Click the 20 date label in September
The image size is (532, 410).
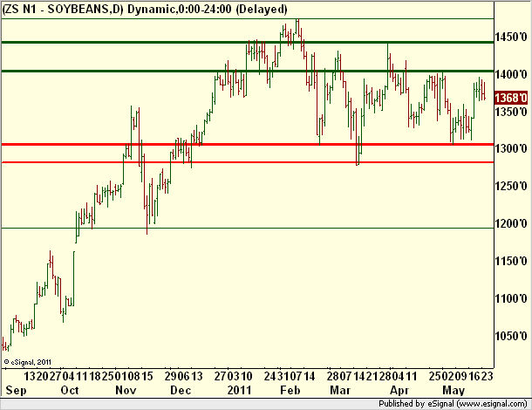(x=43, y=376)
